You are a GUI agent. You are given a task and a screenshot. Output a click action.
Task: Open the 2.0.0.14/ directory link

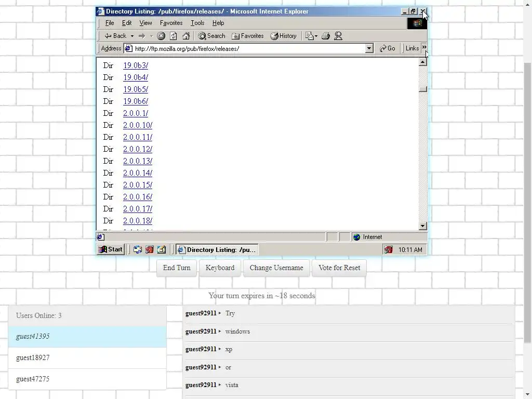pos(137,173)
